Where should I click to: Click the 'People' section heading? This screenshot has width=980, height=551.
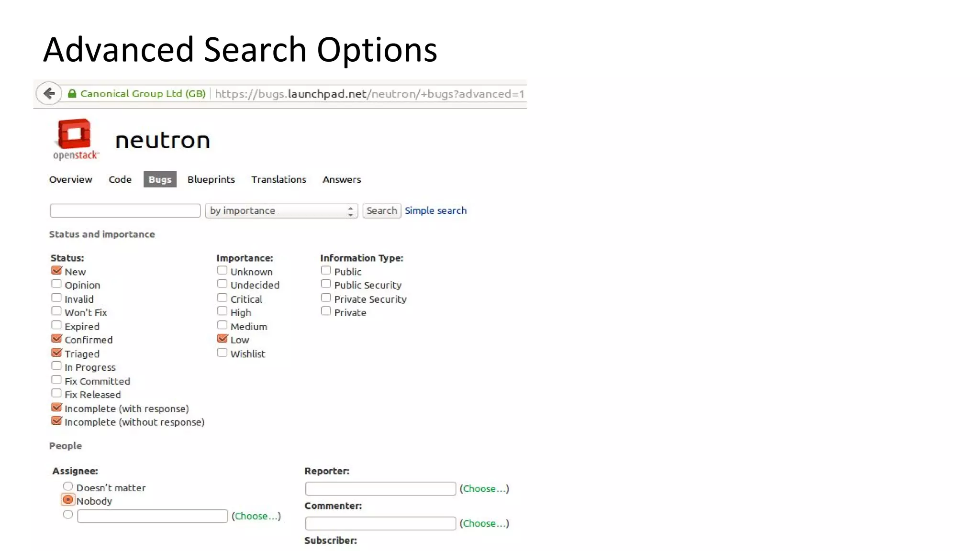click(66, 446)
